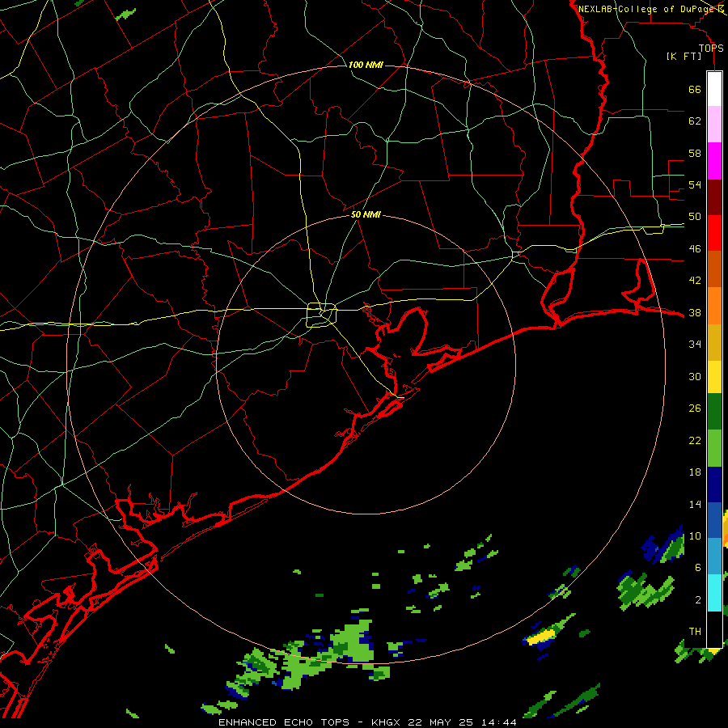Image resolution: width=728 pixels, height=728 pixels.
Task: Click the "TH" legend label
Action: 695,632
